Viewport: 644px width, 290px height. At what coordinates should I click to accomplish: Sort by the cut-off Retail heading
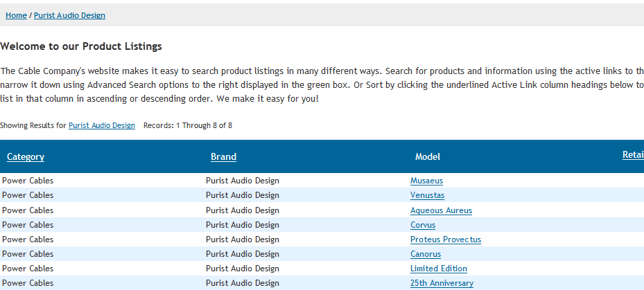point(633,154)
